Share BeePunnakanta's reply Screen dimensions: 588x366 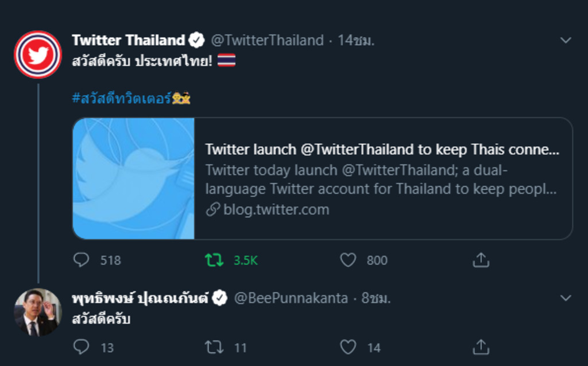pos(480,347)
